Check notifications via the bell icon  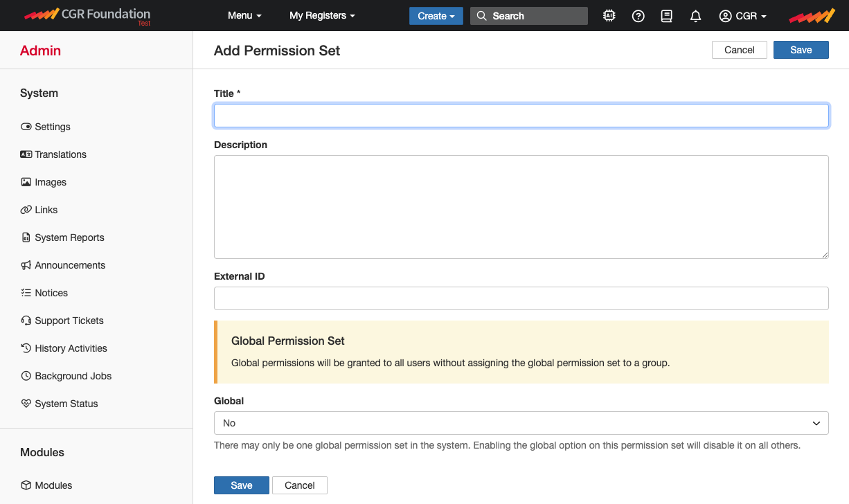(x=695, y=15)
